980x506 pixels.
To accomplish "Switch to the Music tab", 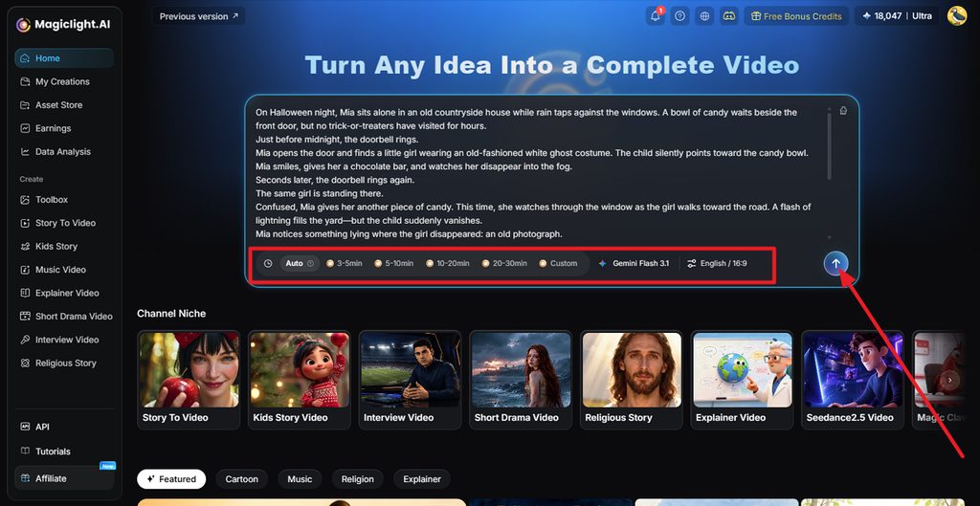I will point(300,479).
